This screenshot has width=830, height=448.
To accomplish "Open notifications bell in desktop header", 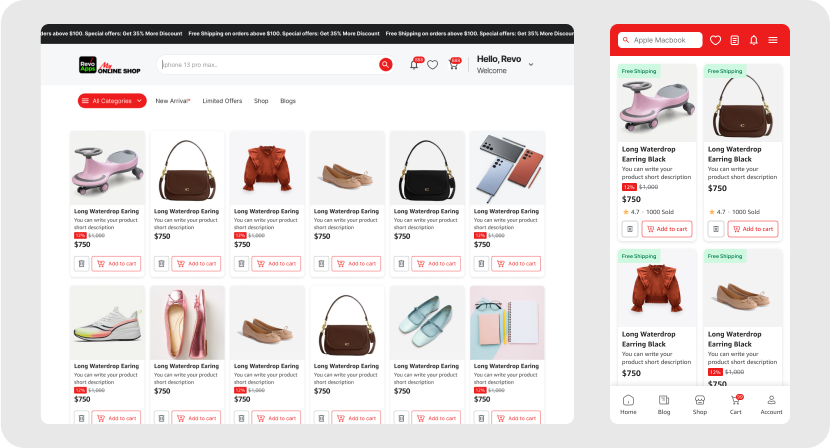I will 414,65.
